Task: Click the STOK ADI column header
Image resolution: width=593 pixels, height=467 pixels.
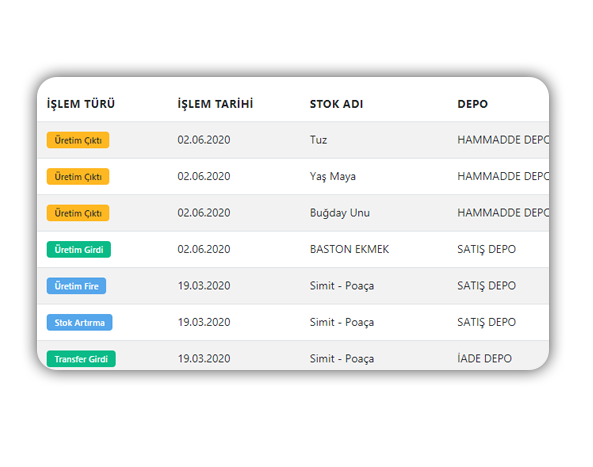Action: (x=336, y=104)
